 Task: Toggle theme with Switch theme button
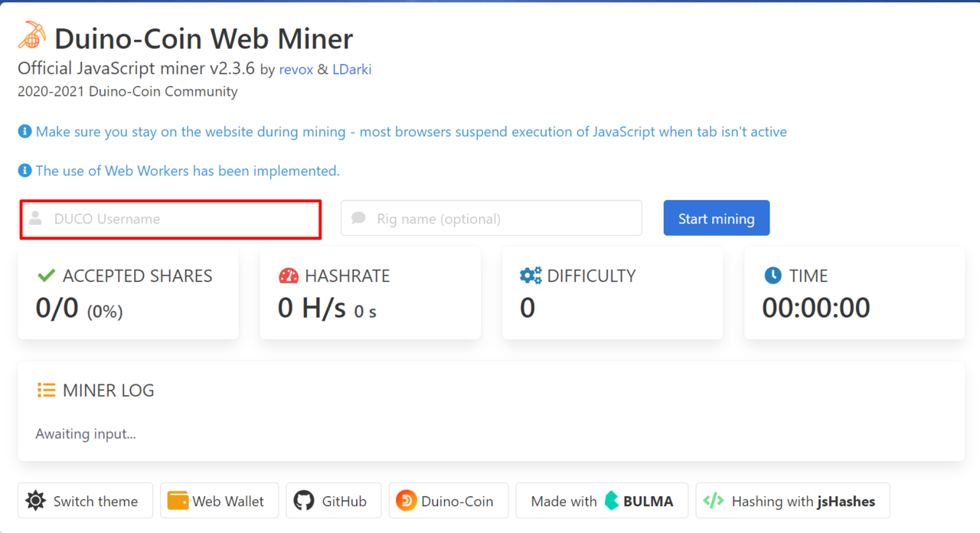(x=85, y=501)
